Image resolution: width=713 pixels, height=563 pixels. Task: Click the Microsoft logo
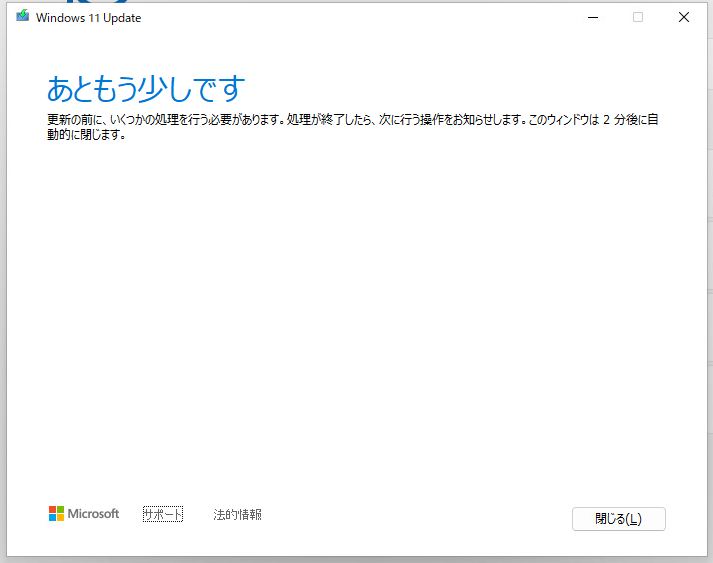click(x=84, y=514)
